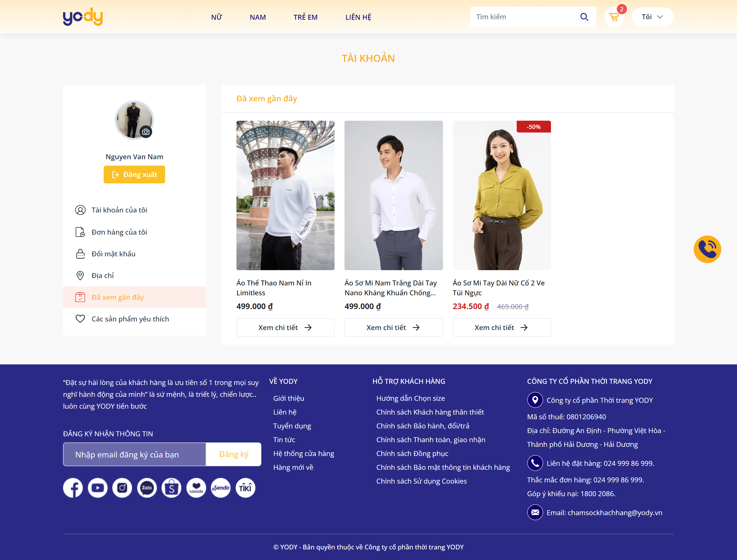Open the Facebook social icon

point(73,488)
